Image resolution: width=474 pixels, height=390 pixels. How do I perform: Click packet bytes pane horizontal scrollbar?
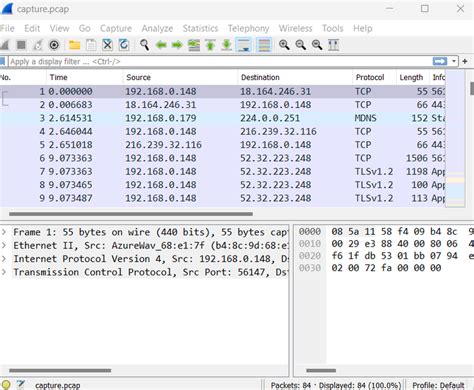pos(321,370)
